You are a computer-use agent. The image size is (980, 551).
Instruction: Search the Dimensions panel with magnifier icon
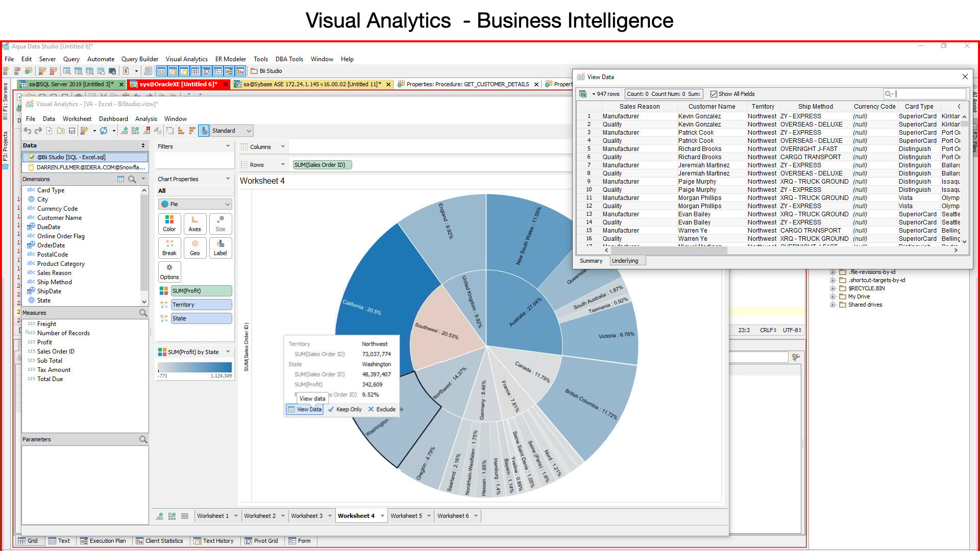(x=132, y=179)
